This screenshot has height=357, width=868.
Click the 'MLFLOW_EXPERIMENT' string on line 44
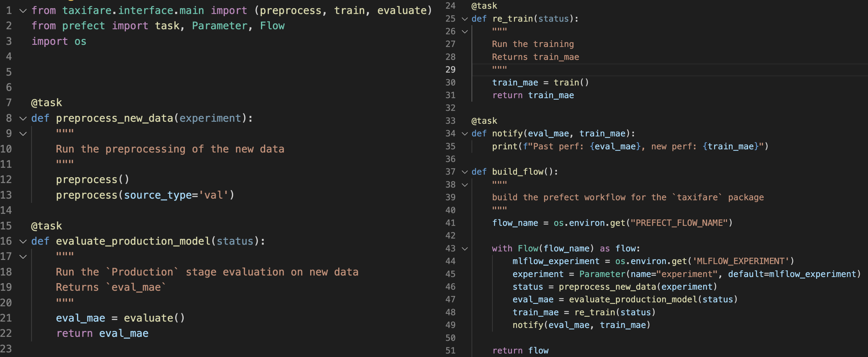pos(741,261)
